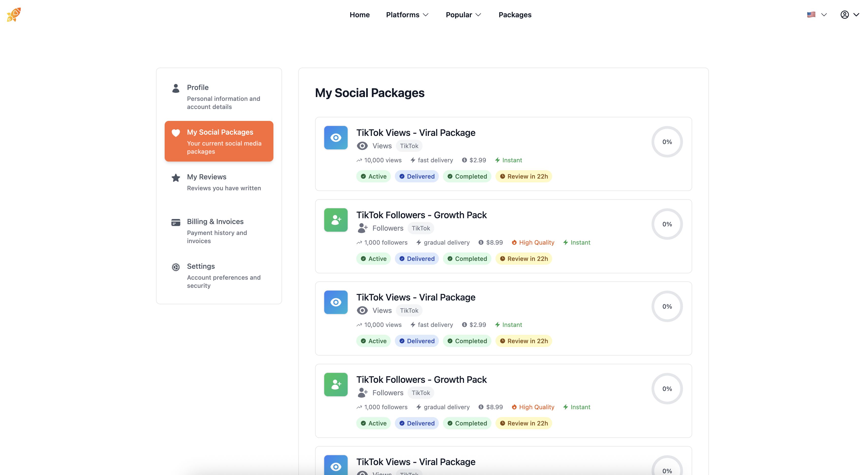Click the Settings gear icon

(x=176, y=267)
